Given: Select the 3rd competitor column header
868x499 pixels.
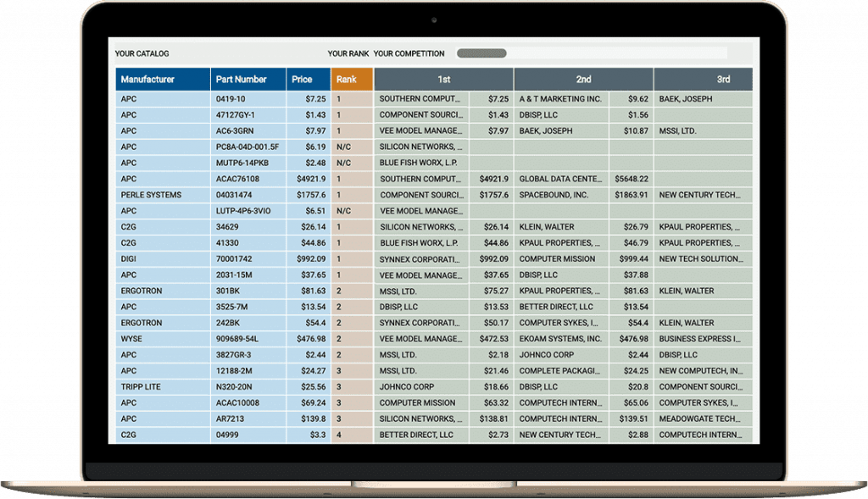Looking at the screenshot, I should (x=704, y=79).
